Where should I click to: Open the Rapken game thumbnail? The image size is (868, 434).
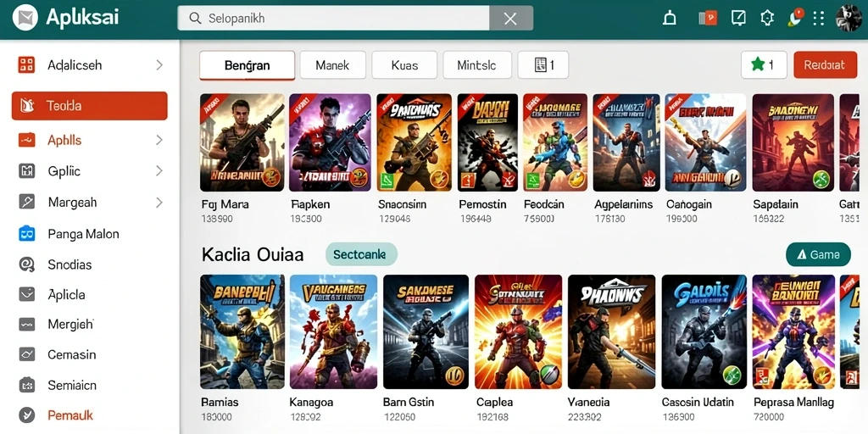(330, 142)
